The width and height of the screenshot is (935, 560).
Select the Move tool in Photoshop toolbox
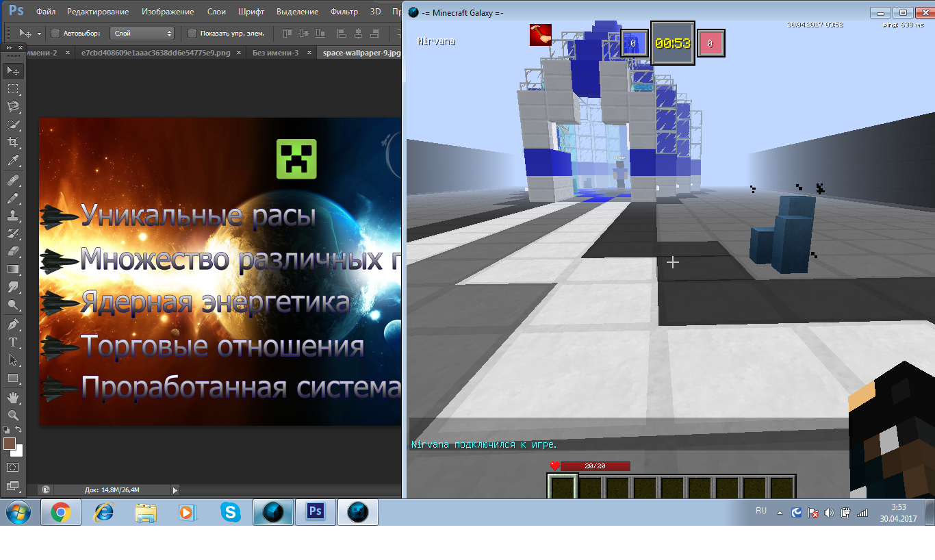click(x=13, y=71)
